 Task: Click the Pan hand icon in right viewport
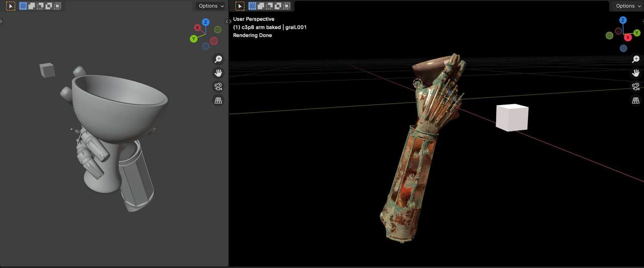(636, 73)
